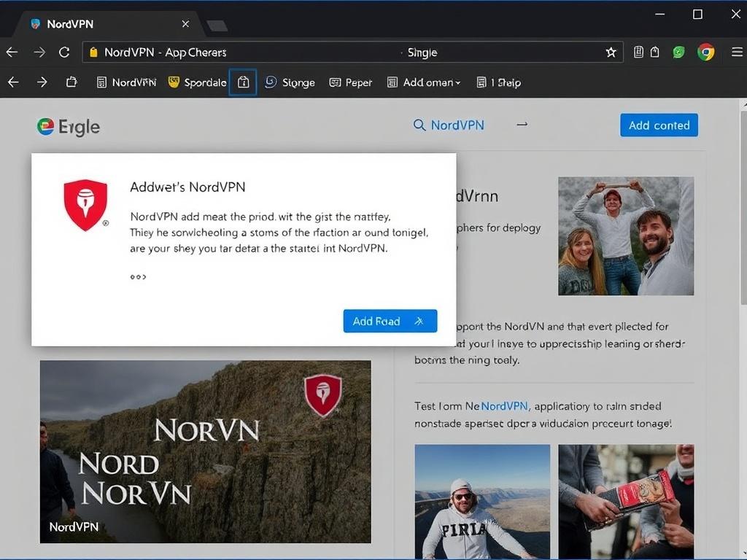Open the NorVN cliff banner image

tap(205, 451)
